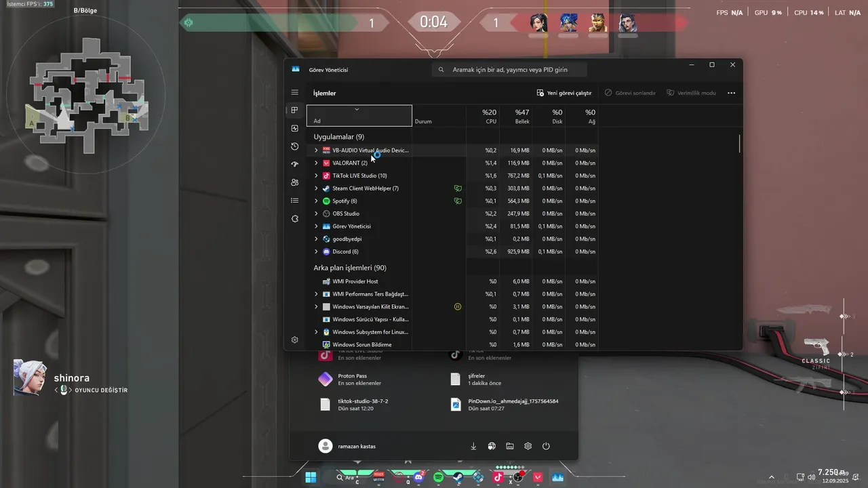
Task: Open Proton Pass from the Start menu recommendations
Action: [x=350, y=379]
